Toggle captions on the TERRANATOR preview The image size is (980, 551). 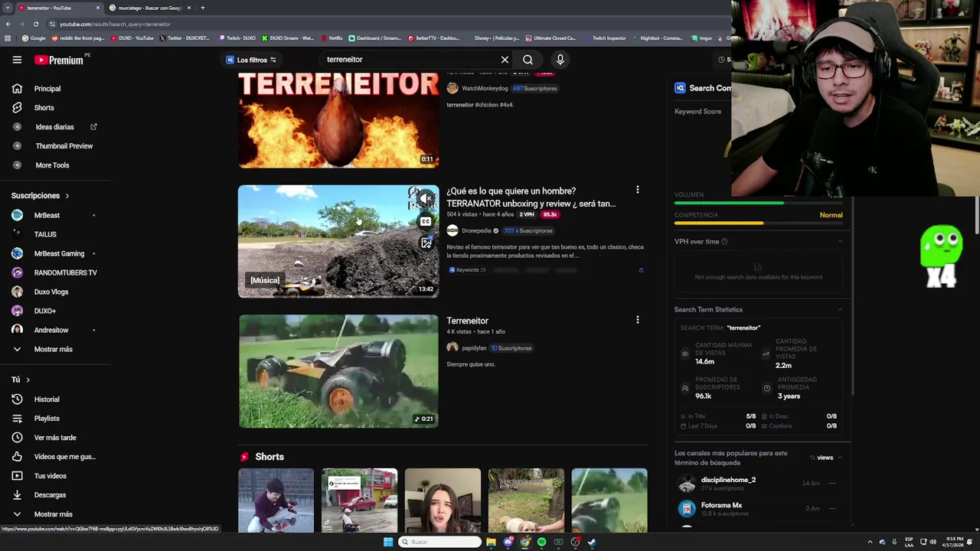click(x=426, y=221)
